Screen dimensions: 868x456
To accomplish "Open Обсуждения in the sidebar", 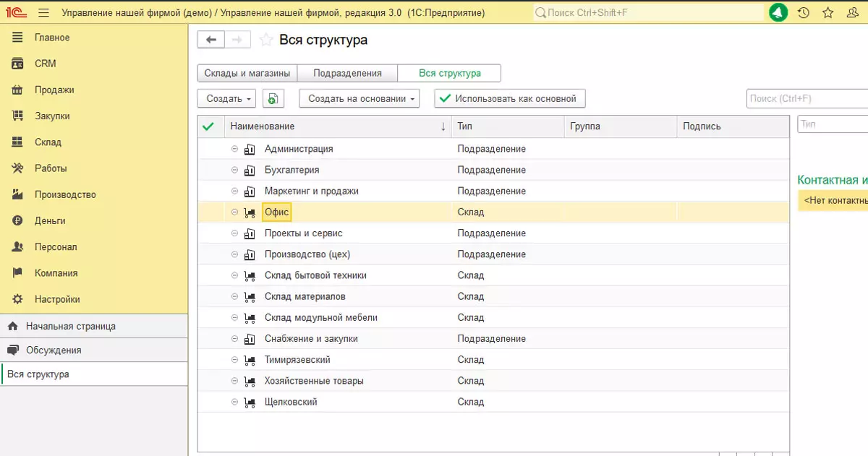I will click(x=54, y=350).
